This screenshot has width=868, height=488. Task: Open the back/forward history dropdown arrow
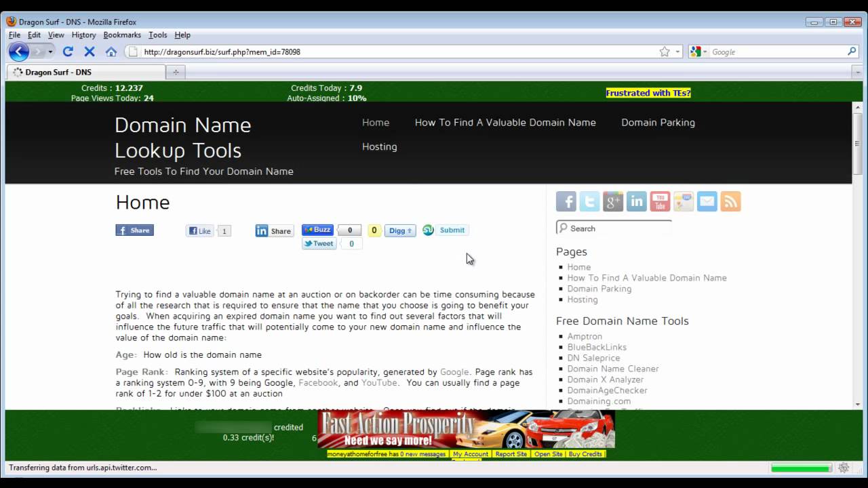pyautogui.click(x=50, y=52)
